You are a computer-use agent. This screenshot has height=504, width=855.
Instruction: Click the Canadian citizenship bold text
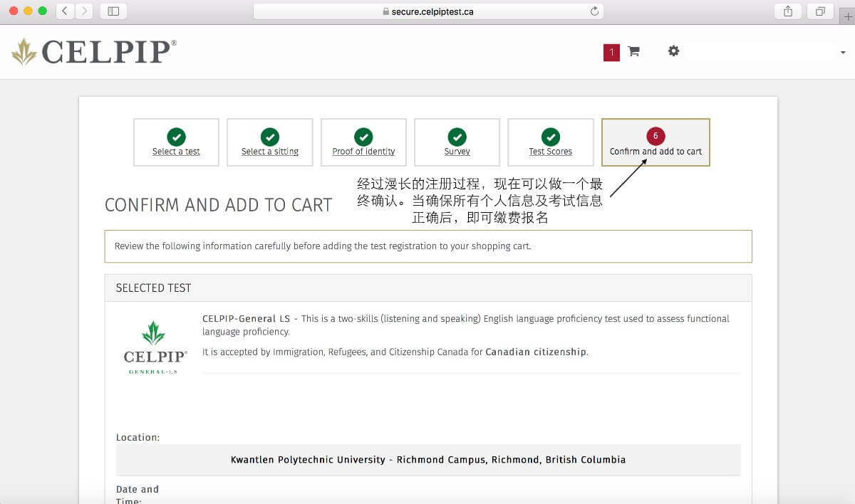[537, 352]
